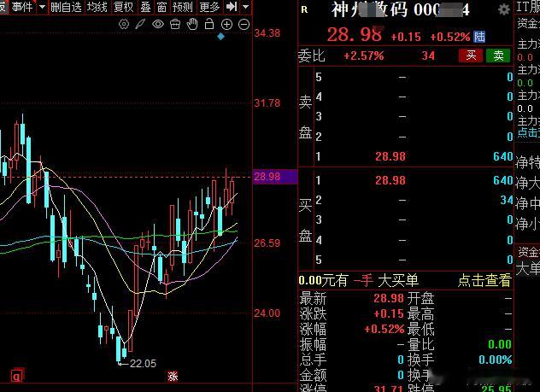
Task: Open the 更多 more menu
Action: pyautogui.click(x=209, y=7)
